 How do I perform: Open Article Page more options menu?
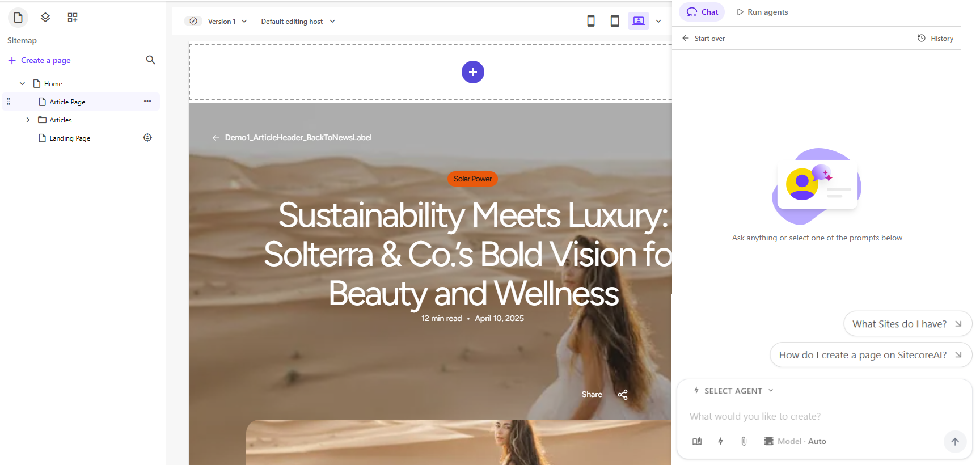(x=147, y=102)
